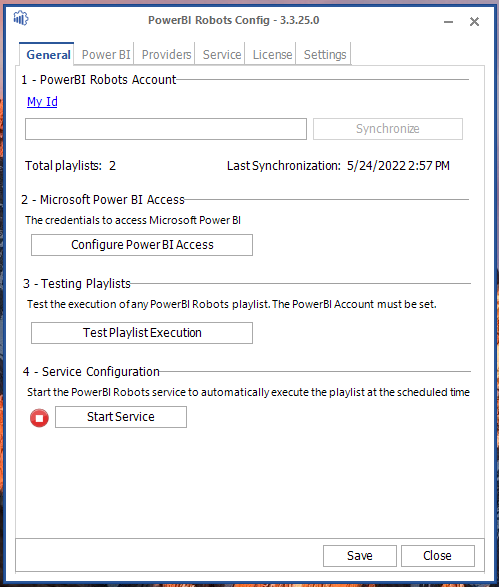The height and width of the screenshot is (587, 499).
Task: Follow the My Id link
Action: [42, 101]
